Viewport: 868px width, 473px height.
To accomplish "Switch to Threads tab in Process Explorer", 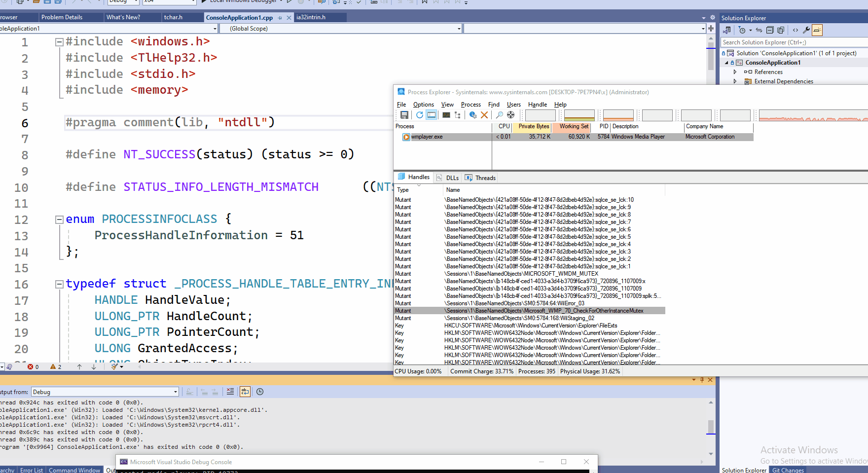I will (x=480, y=178).
